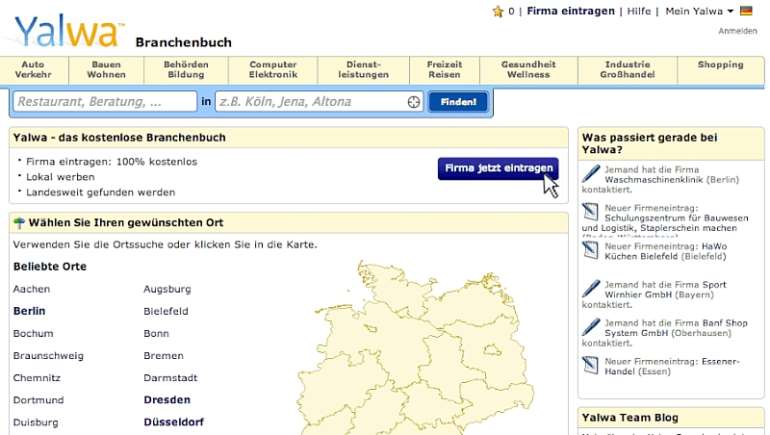Click the German flag language icon
The image size is (770, 435).
[746, 11]
